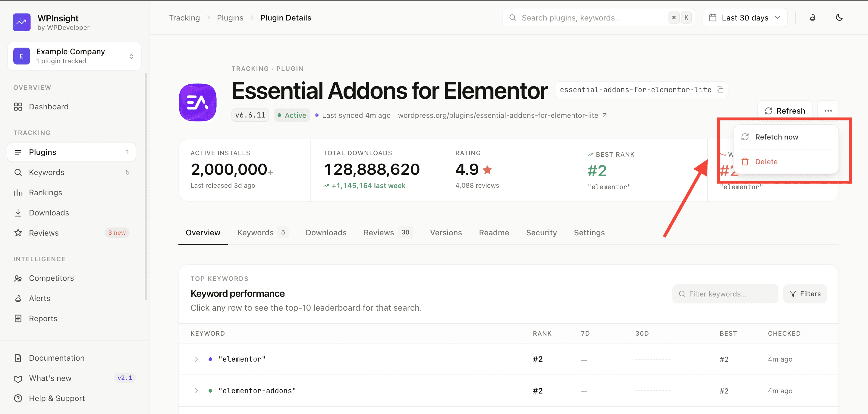Switch to the Keywords tab
Screen dimensions: 868x414
tap(263, 233)
